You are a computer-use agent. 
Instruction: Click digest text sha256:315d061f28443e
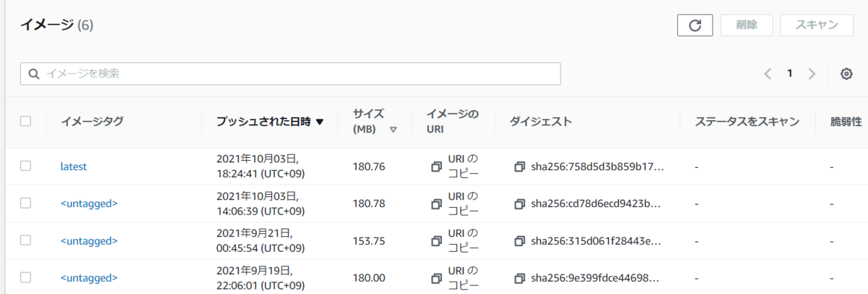click(595, 240)
